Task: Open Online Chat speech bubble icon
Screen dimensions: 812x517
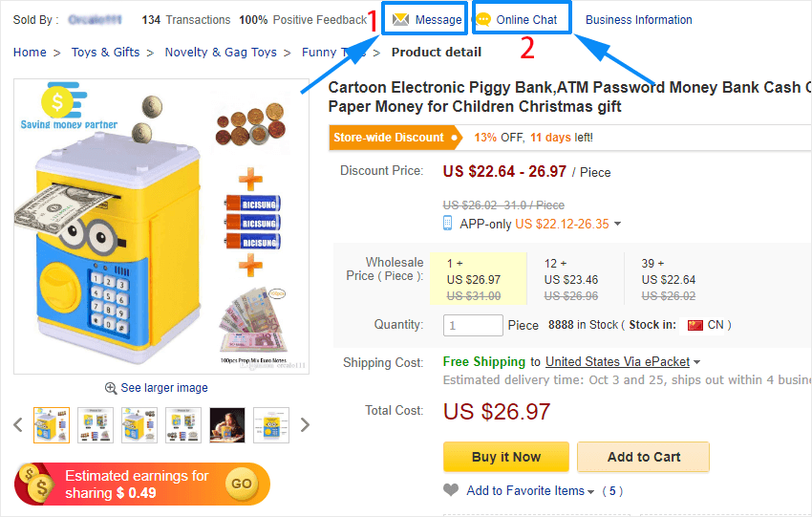Action: coord(484,20)
